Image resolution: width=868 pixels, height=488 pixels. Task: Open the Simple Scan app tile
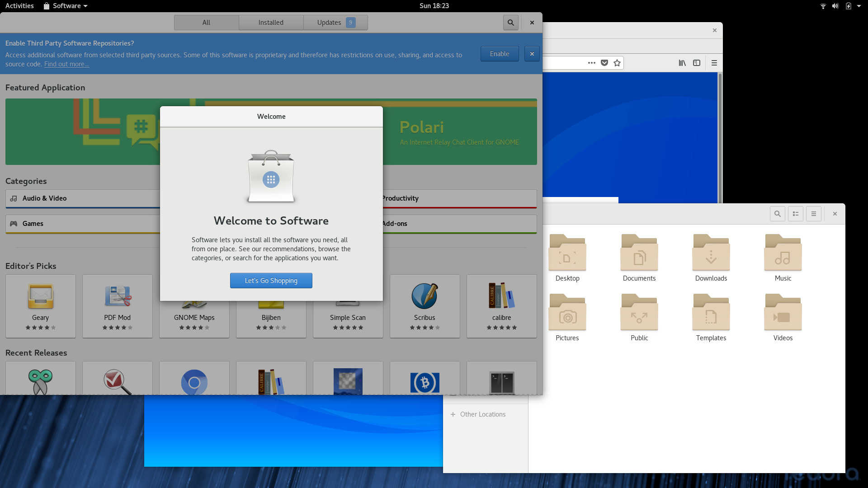tap(348, 319)
